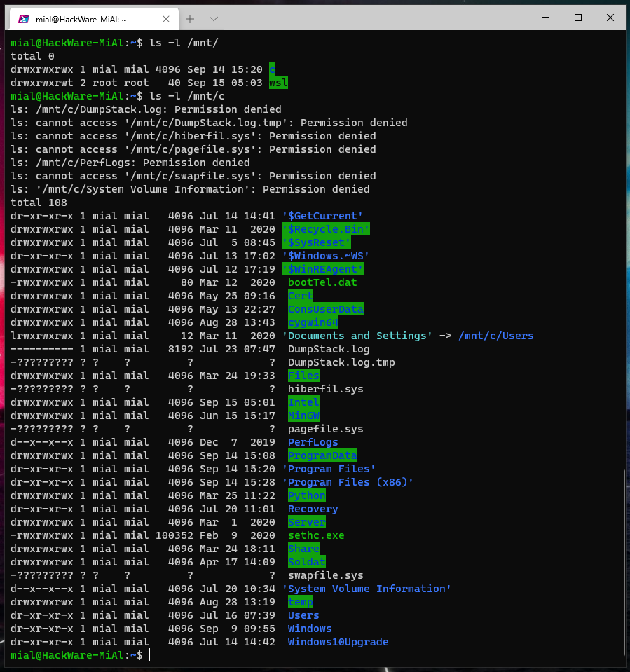Click the bootTel.dat file name
The height and width of the screenshot is (672, 630).
[x=322, y=282]
